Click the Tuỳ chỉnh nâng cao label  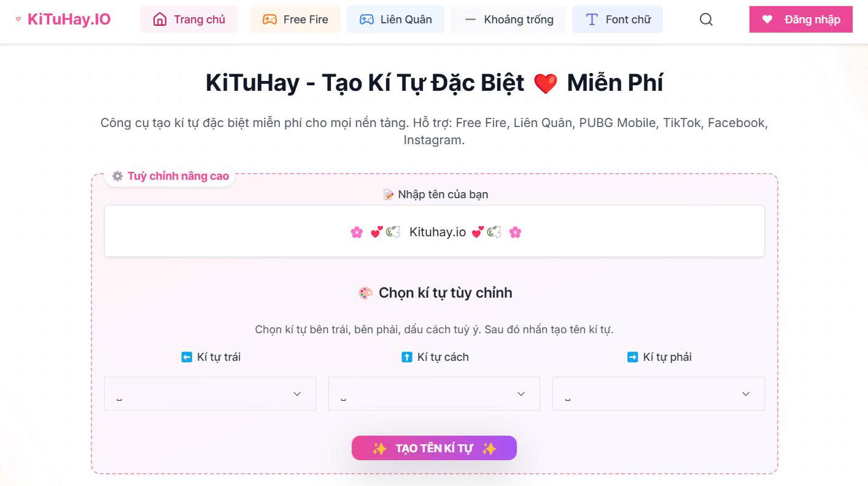(x=178, y=176)
